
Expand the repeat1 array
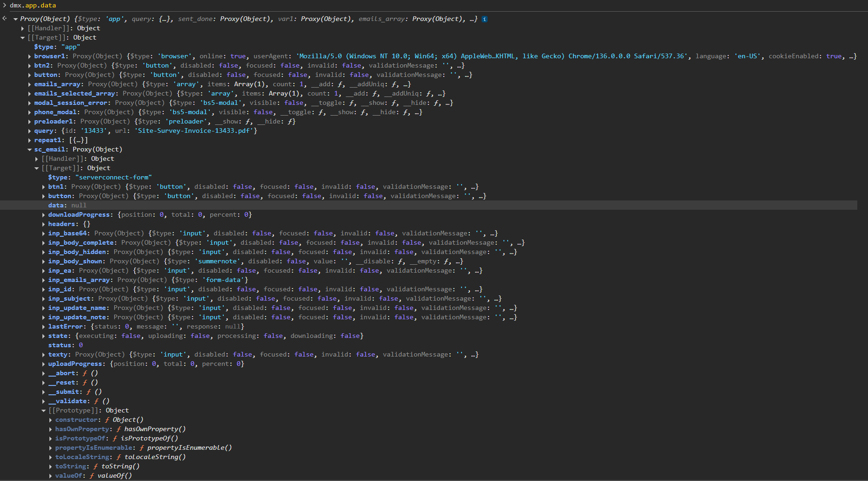tap(29, 140)
